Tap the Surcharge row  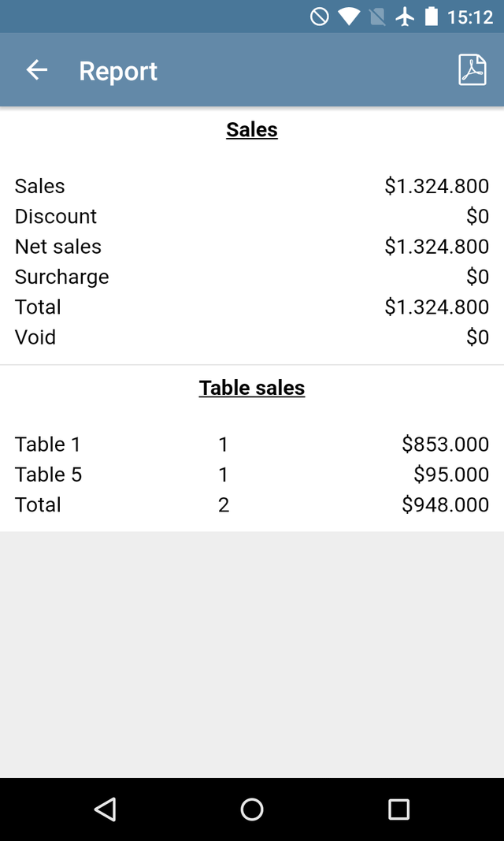point(252,277)
